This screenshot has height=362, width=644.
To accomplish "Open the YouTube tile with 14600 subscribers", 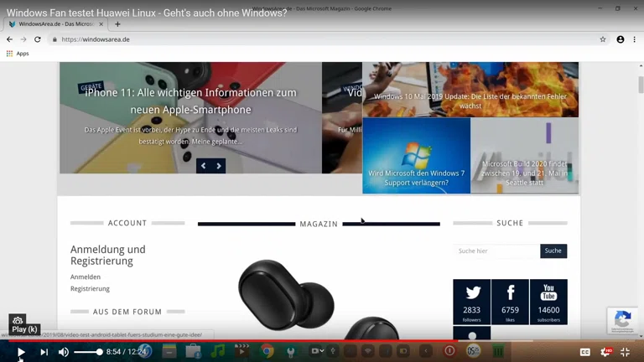I will pos(548,302).
